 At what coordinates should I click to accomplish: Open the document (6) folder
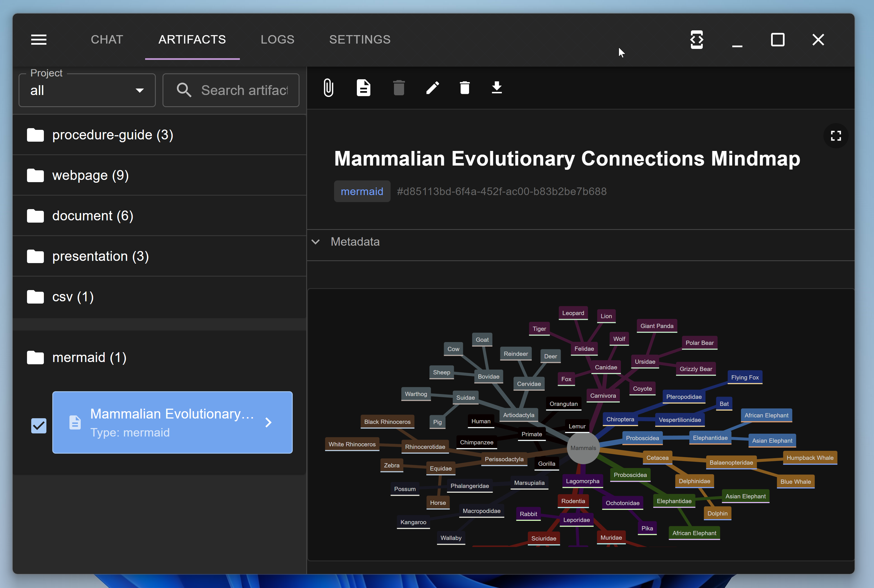pos(159,216)
